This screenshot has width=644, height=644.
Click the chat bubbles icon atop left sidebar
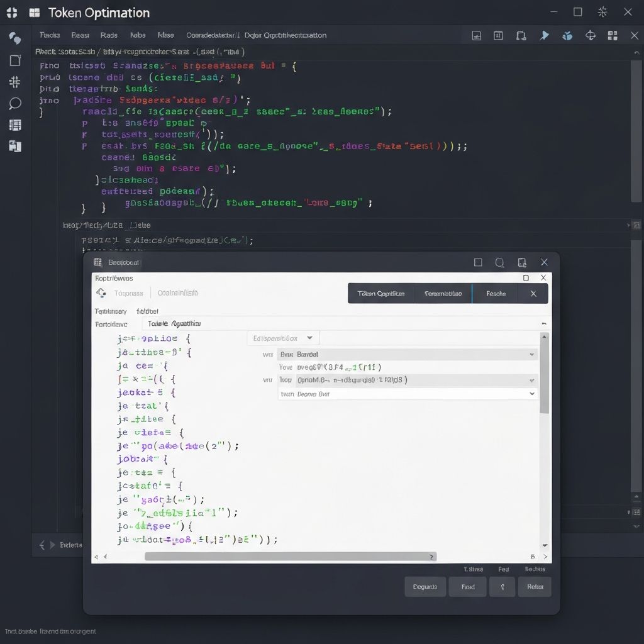15,38
